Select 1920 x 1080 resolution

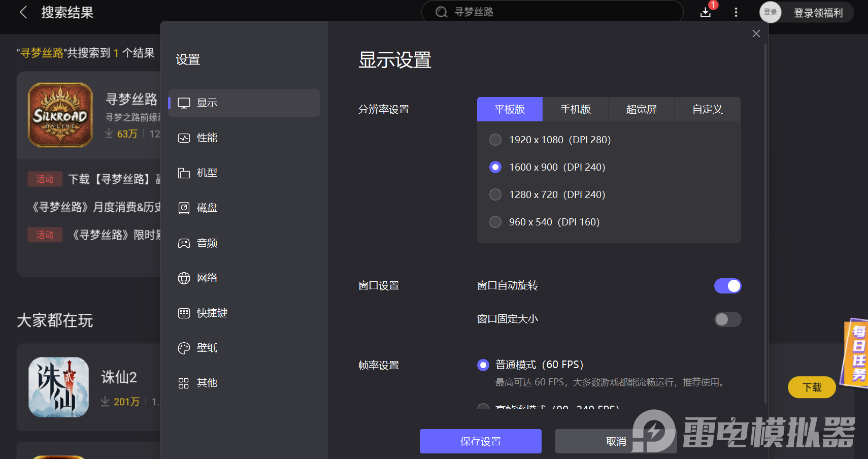pos(495,140)
